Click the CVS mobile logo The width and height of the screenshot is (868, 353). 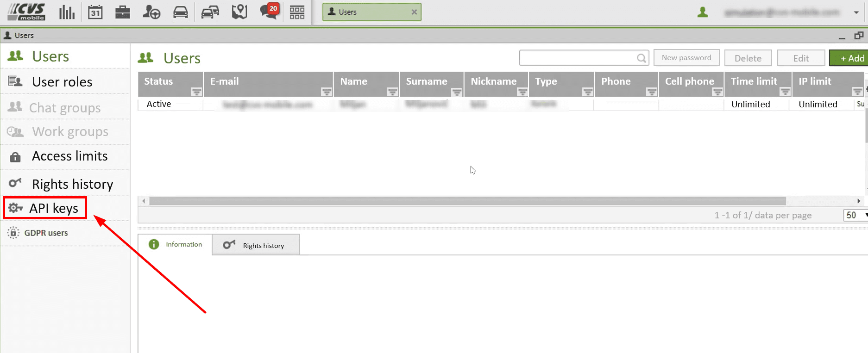27,12
